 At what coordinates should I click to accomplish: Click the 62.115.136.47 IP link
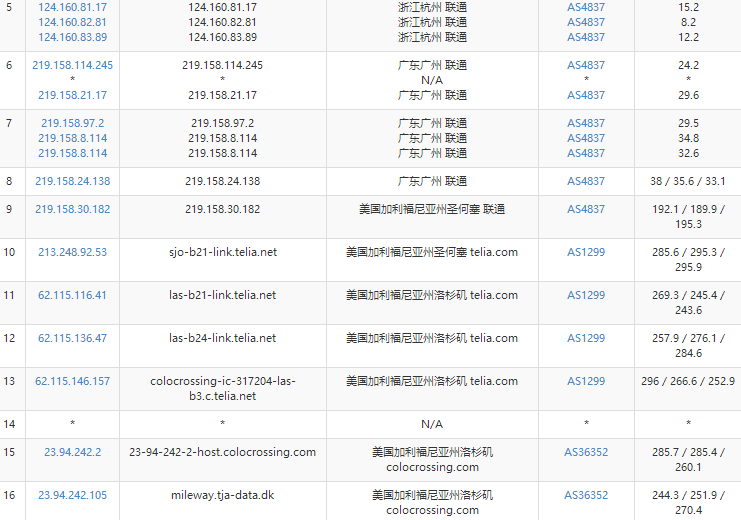(x=72, y=338)
